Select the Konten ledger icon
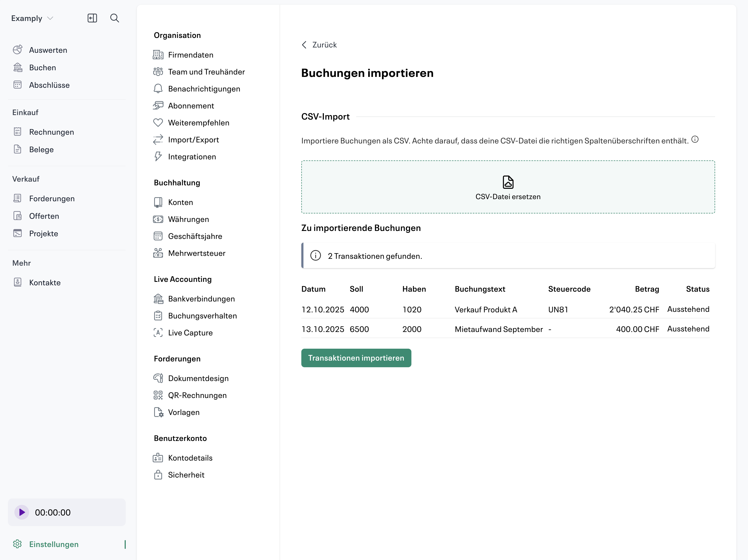748x560 pixels. (158, 202)
